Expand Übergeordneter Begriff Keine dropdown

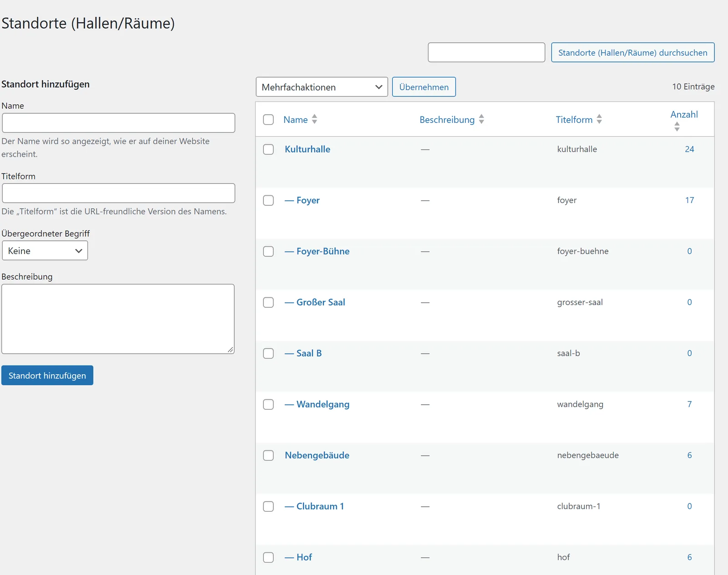pos(45,251)
